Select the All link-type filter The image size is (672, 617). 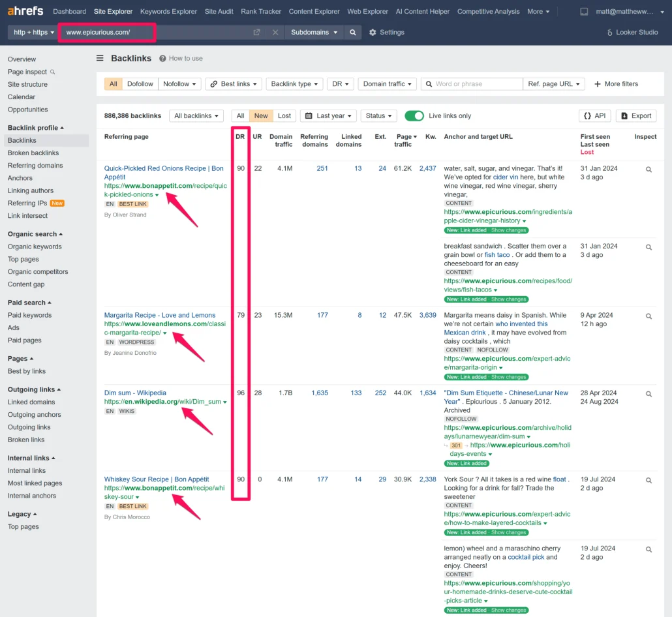[113, 84]
